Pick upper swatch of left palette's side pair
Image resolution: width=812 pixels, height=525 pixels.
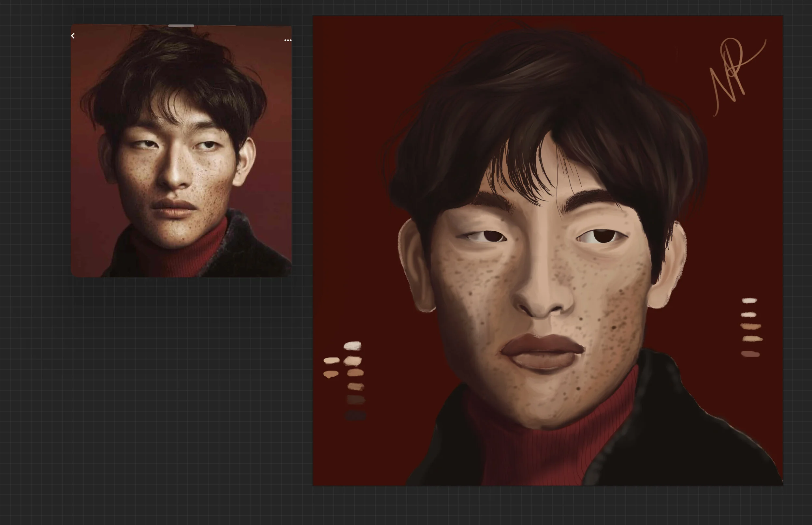[x=331, y=360]
